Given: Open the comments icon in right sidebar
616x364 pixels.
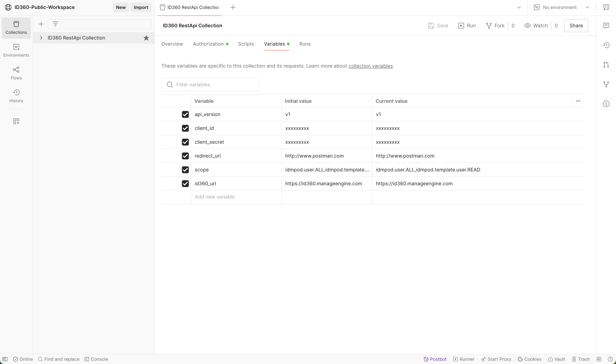Looking at the screenshot, I should [x=606, y=25].
